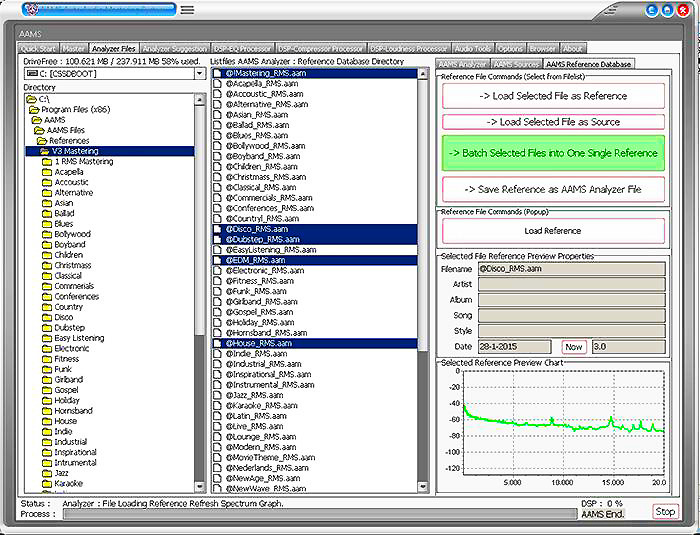Click the Load Reference button
Screen dimensions: 700x535
pos(553,231)
